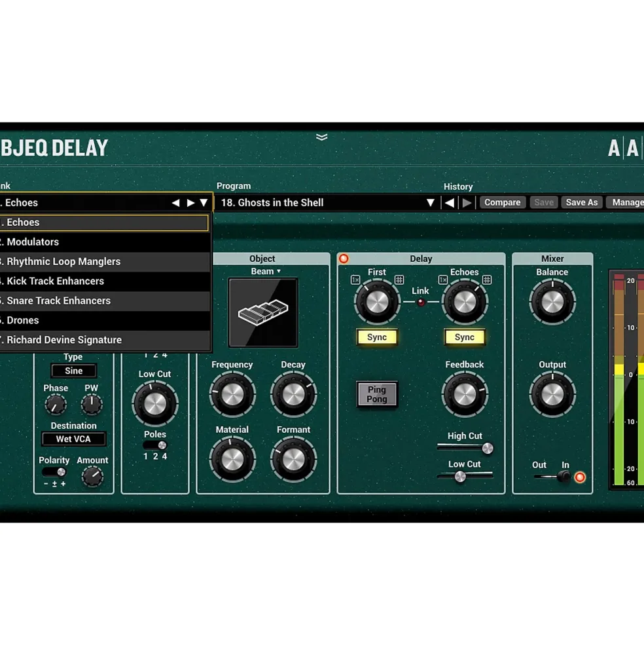Click the AAS logo
The width and height of the screenshot is (644, 645).
point(625,148)
